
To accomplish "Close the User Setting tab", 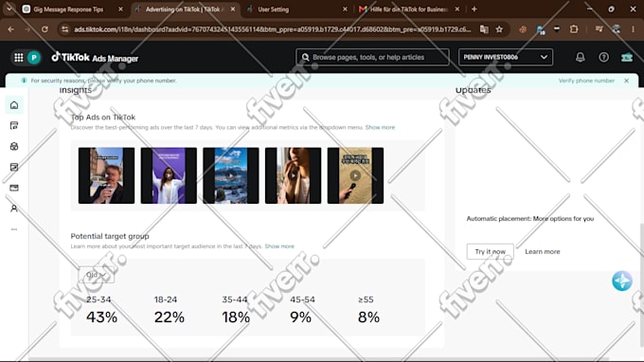I will [345, 9].
